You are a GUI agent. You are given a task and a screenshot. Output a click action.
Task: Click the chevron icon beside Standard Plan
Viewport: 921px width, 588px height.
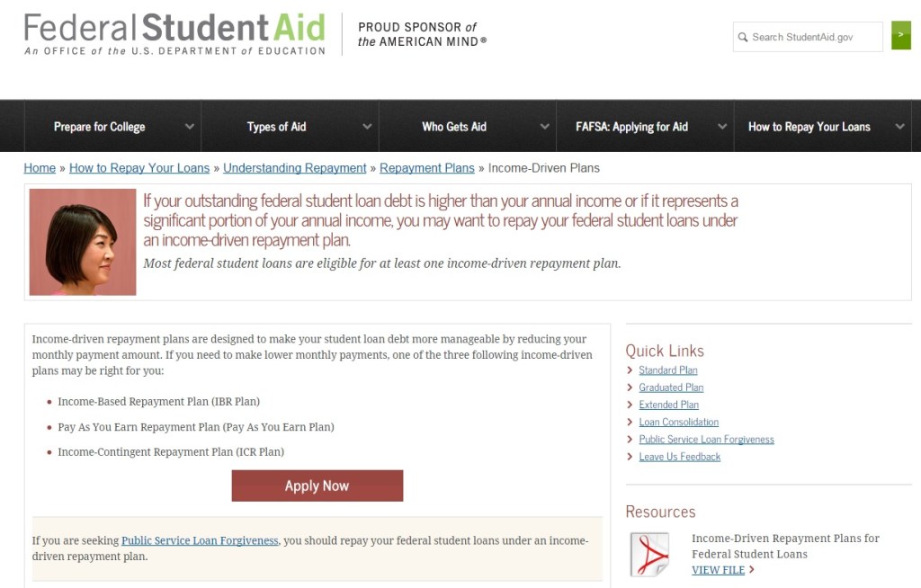tap(630, 370)
